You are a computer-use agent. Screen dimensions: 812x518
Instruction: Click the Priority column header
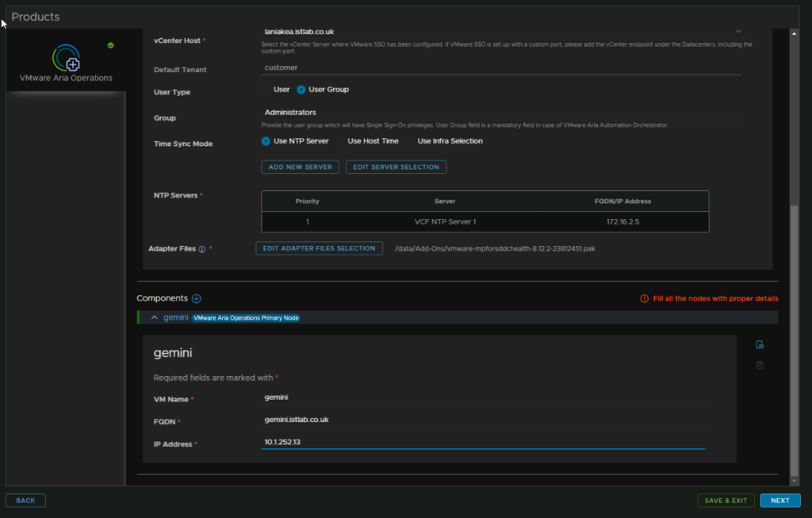[x=307, y=201]
